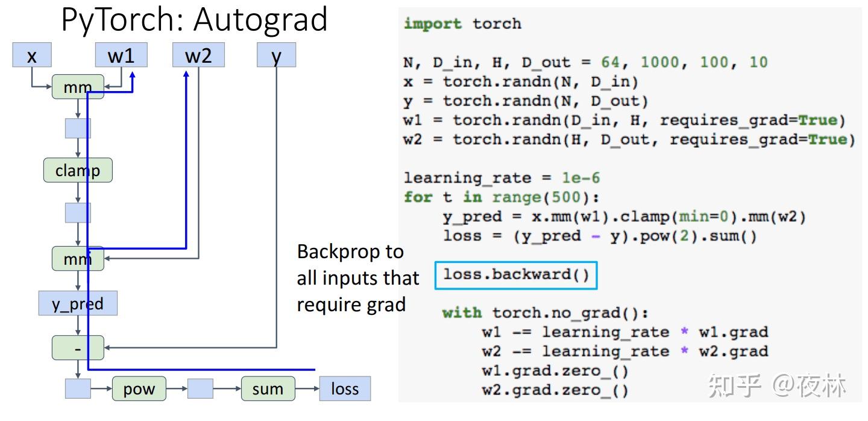Click the "y = torch.randn(N, D_out)" line
Screen dimensions: 868x421
pyautogui.click(x=526, y=101)
